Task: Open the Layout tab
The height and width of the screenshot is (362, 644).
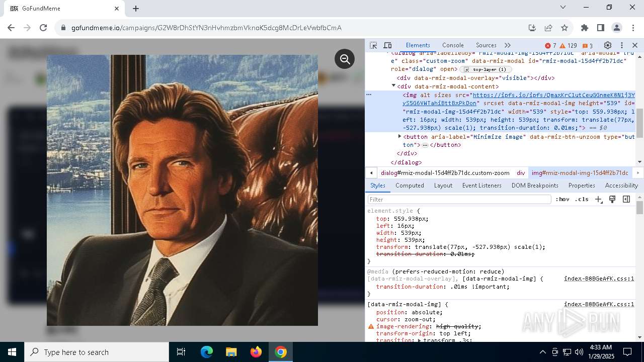Action: point(443,186)
